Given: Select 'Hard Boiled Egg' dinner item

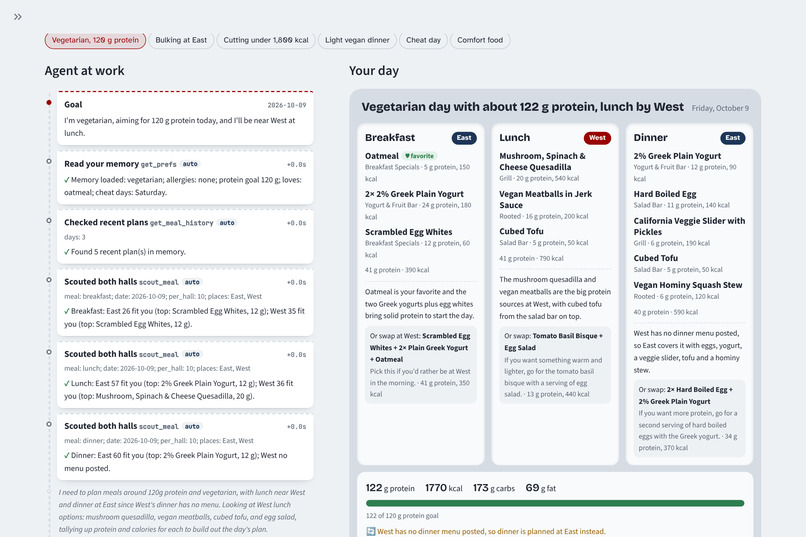Looking at the screenshot, I should [x=665, y=194].
